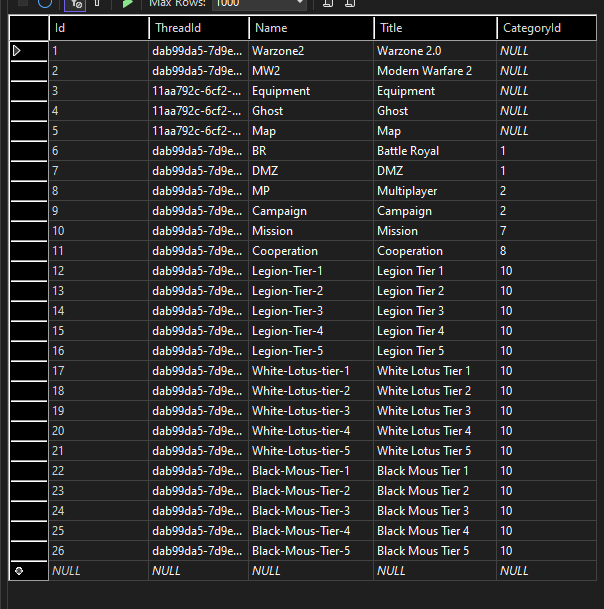Select the NULL CategoryId cell of row 4

point(547,111)
